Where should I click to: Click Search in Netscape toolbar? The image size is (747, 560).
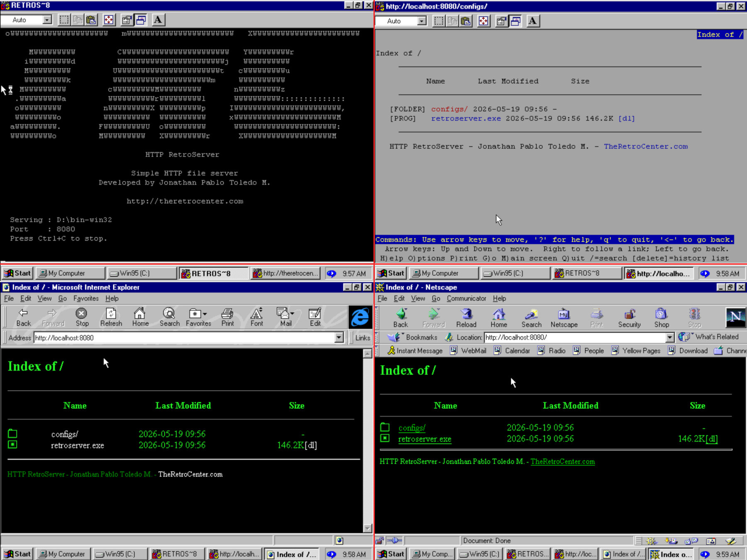(x=531, y=318)
